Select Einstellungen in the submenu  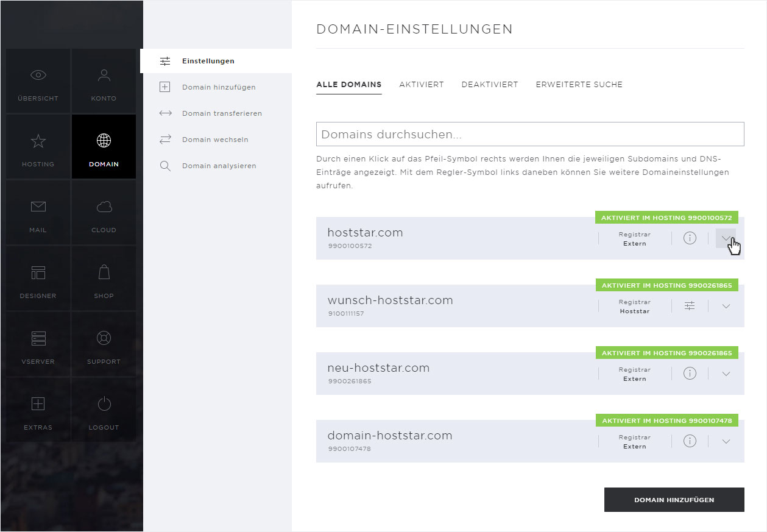[x=208, y=61]
